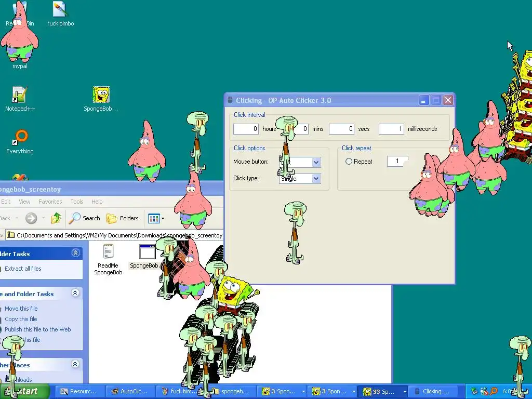Viewport: 532px width, 399px height.
Task: Click the Forward arrow in Explorer toolbar
Action: tap(31, 218)
